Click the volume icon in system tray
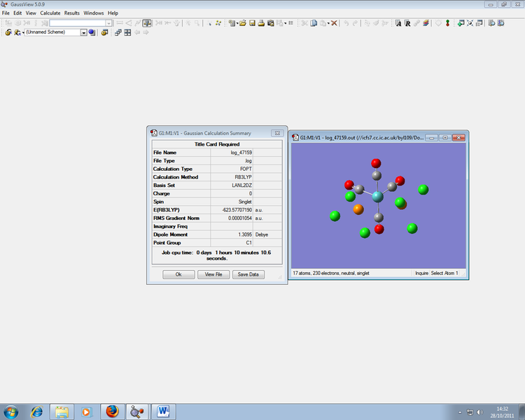This screenshot has width=525, height=420. (479, 412)
